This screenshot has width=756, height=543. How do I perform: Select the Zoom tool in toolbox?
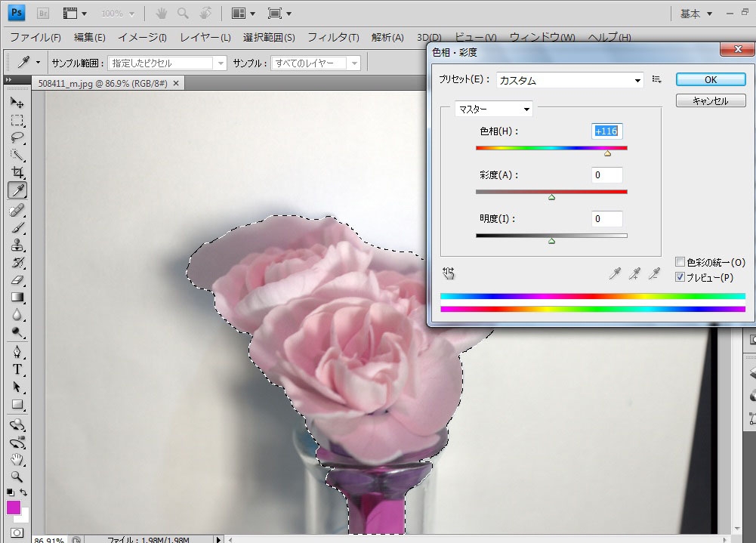tap(17, 477)
